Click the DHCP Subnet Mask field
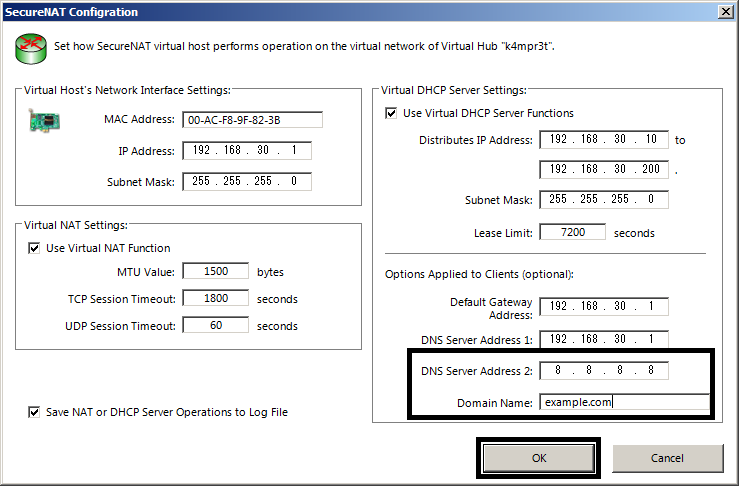The width and height of the screenshot is (739, 486). [x=604, y=199]
